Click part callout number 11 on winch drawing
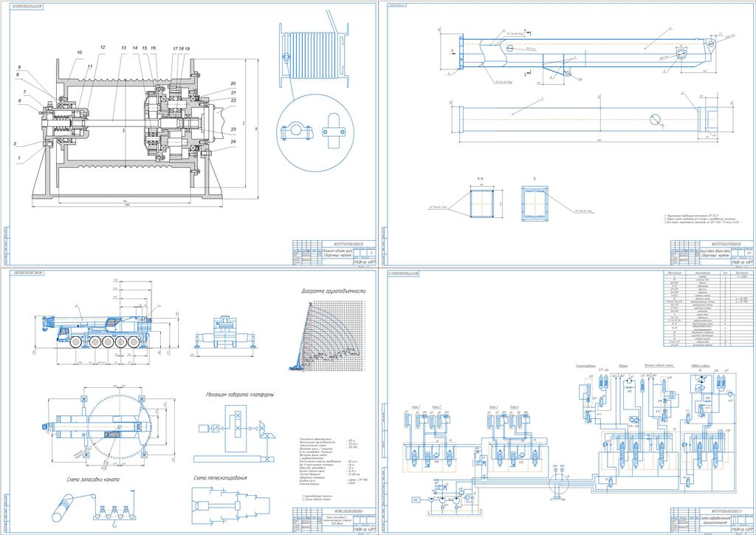756x535 pixels. (89, 67)
